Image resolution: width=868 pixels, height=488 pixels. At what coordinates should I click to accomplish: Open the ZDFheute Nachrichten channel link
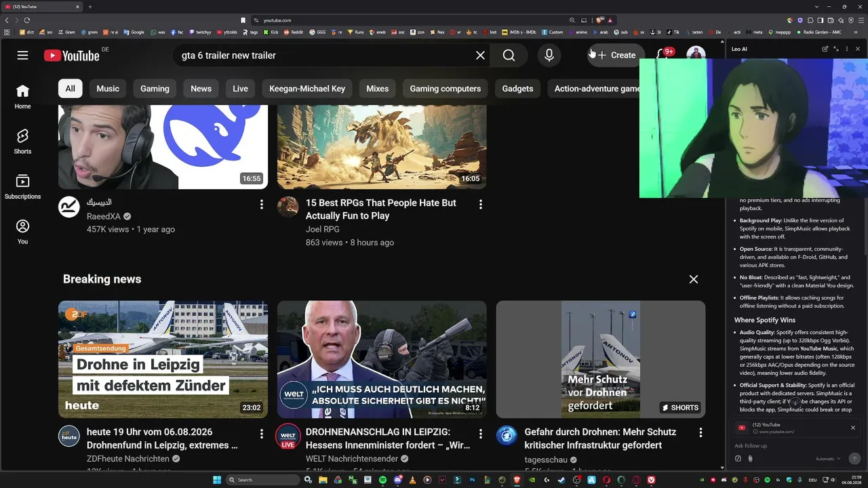pos(128,459)
